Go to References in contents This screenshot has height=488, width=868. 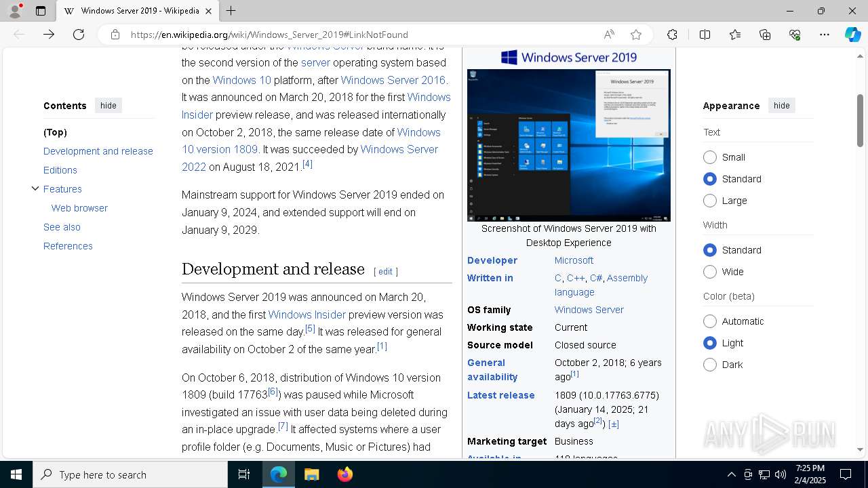point(68,246)
